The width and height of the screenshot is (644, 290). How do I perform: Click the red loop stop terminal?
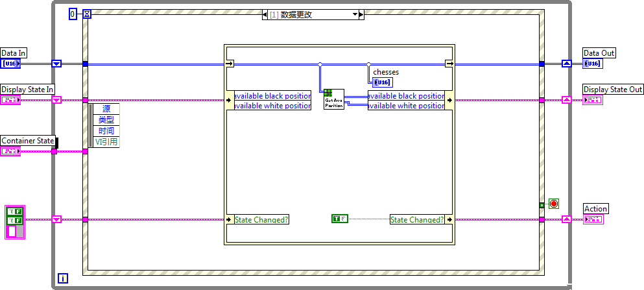tap(553, 204)
